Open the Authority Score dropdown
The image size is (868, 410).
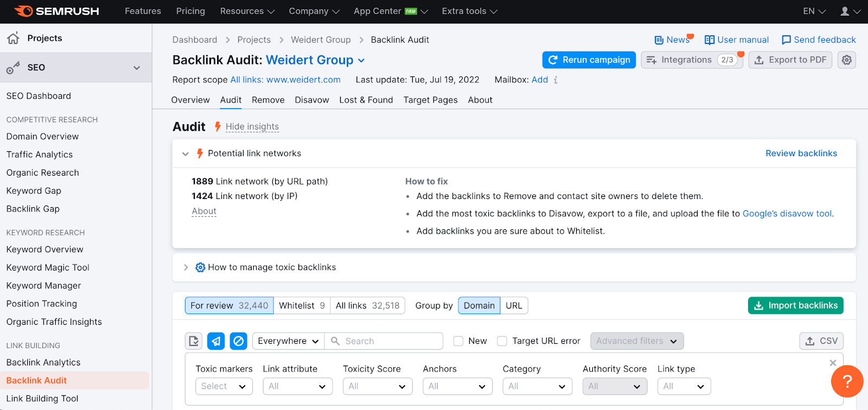(x=615, y=386)
